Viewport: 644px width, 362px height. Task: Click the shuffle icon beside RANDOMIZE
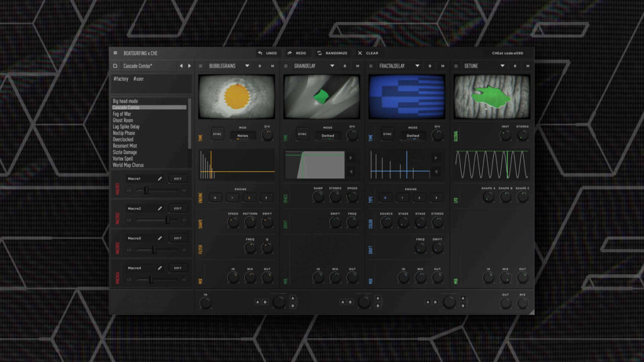pos(318,53)
